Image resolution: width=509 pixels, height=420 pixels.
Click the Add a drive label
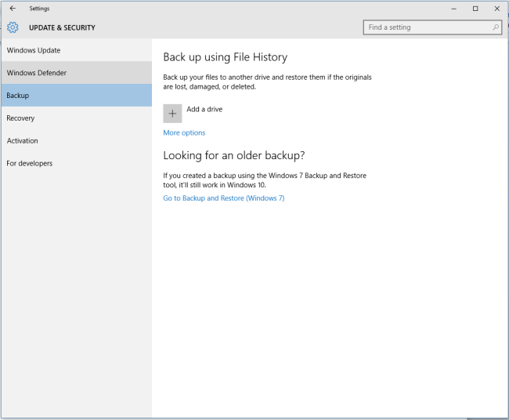coord(204,110)
